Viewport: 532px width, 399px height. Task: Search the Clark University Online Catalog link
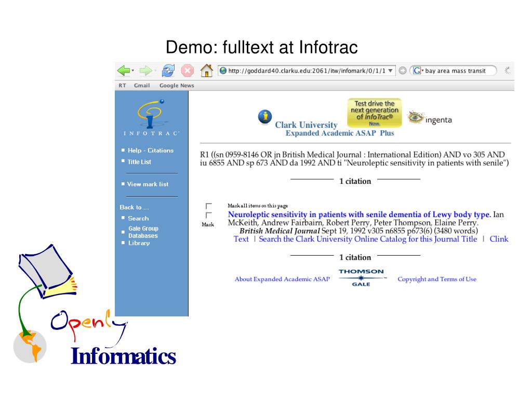point(368,239)
